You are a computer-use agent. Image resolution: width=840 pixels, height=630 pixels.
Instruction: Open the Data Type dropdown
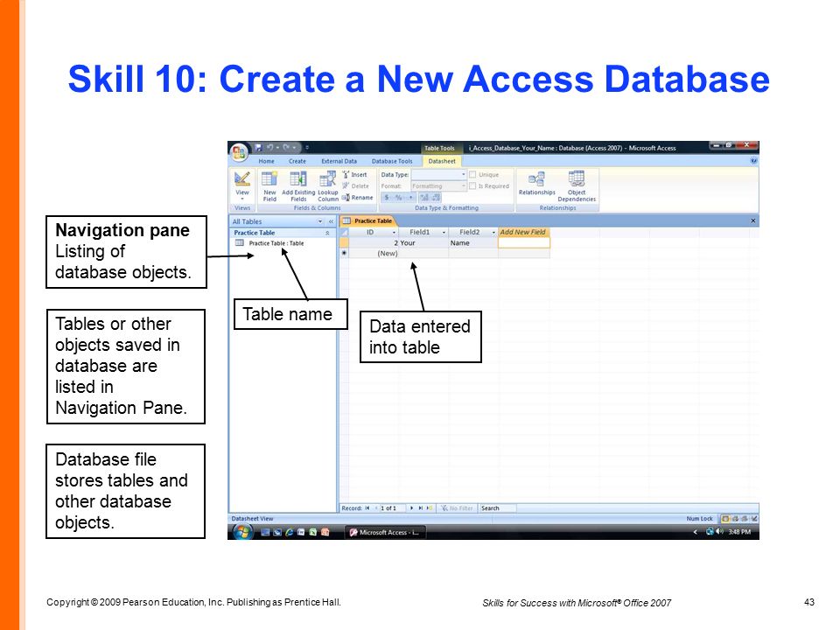click(x=464, y=175)
